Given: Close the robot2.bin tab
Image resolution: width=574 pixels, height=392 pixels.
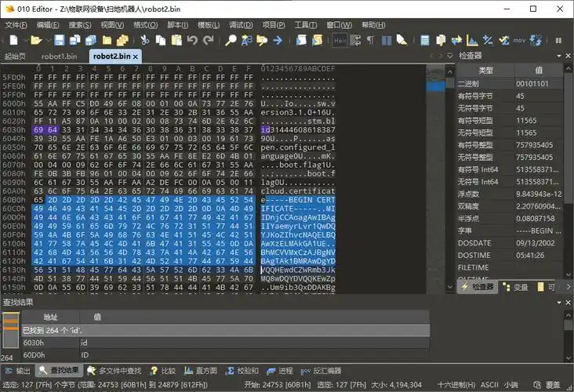Looking at the screenshot, I should [135, 56].
